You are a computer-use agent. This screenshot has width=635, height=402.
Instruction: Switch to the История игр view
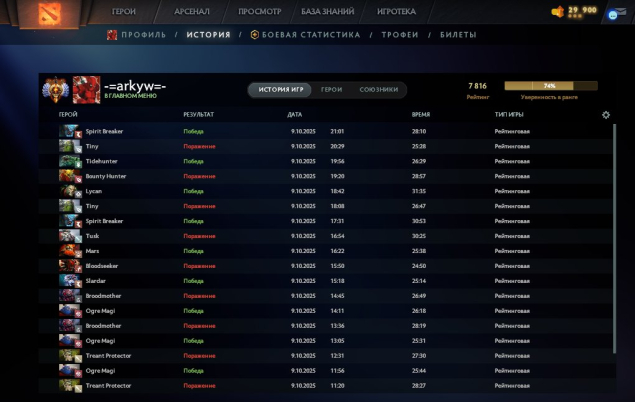click(x=281, y=90)
